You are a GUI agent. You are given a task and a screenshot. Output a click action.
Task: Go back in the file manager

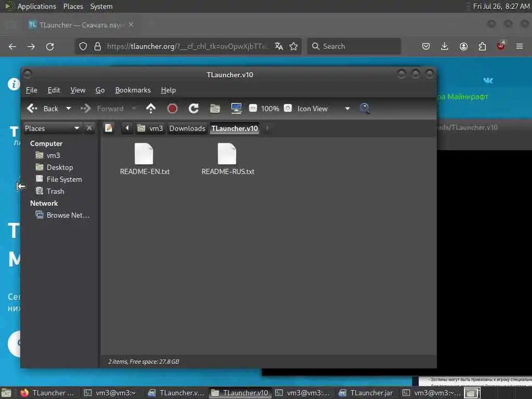[x=43, y=109]
